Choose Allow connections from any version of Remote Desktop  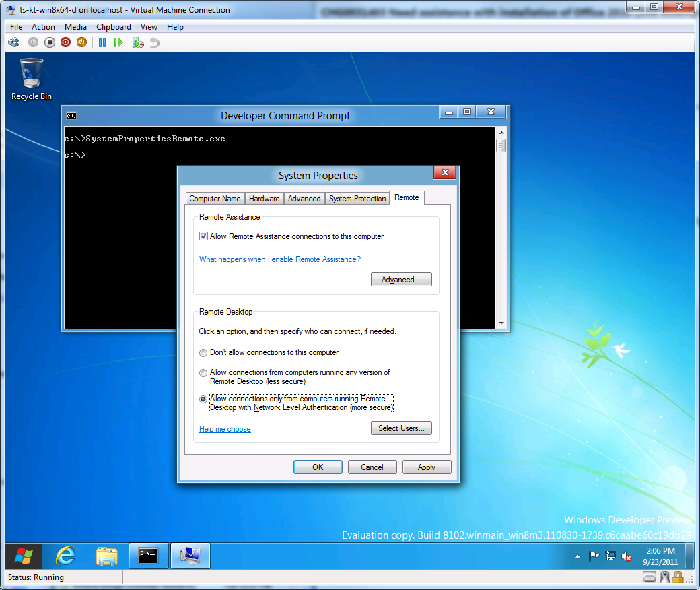click(x=203, y=372)
